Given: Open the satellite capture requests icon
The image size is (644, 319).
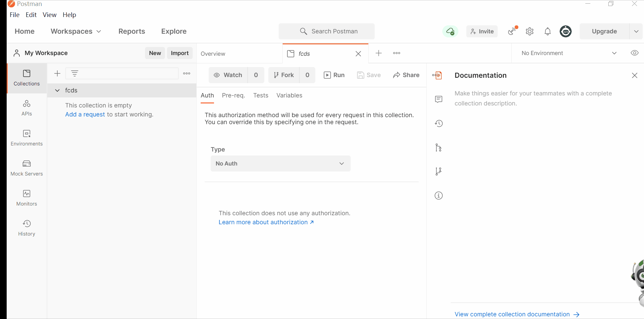Looking at the screenshot, I should (x=513, y=31).
